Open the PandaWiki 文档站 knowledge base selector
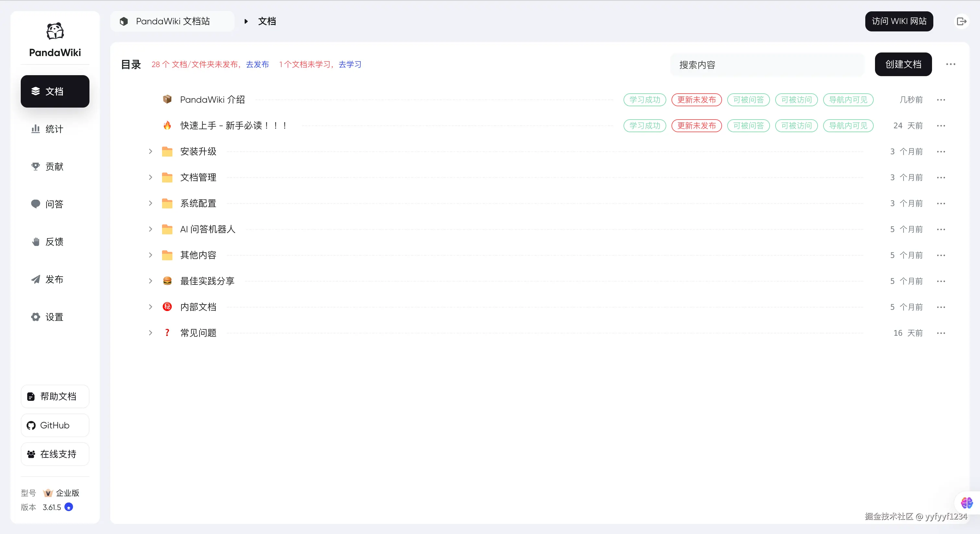The image size is (980, 534). pos(172,21)
